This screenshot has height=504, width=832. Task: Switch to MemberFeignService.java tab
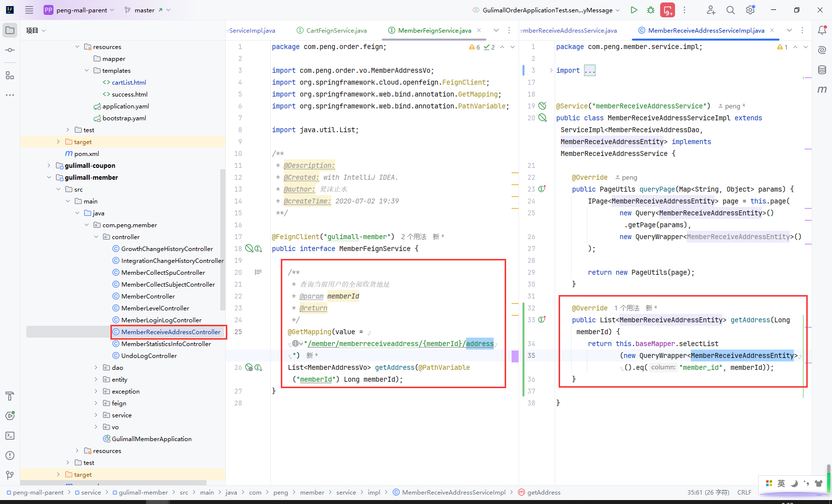(x=429, y=30)
